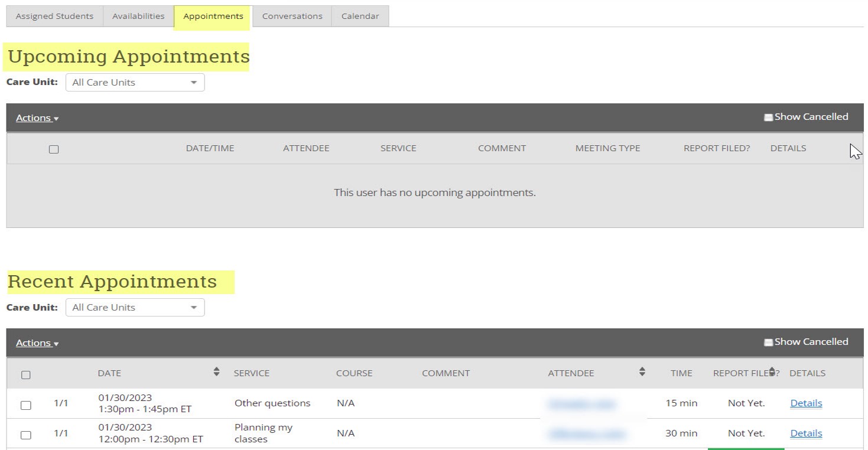
Task: Select the 12:00pm Planning my classes checkbox
Action: 26,435
